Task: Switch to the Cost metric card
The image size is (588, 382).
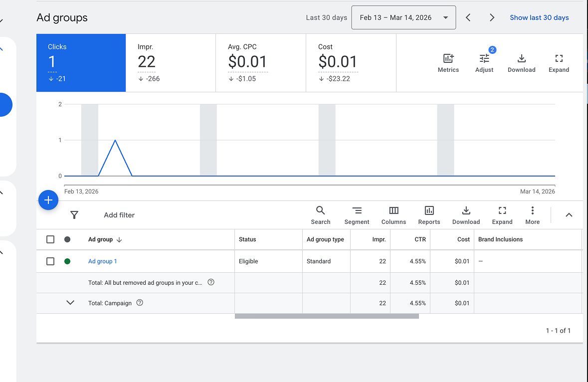Action: 351,63
